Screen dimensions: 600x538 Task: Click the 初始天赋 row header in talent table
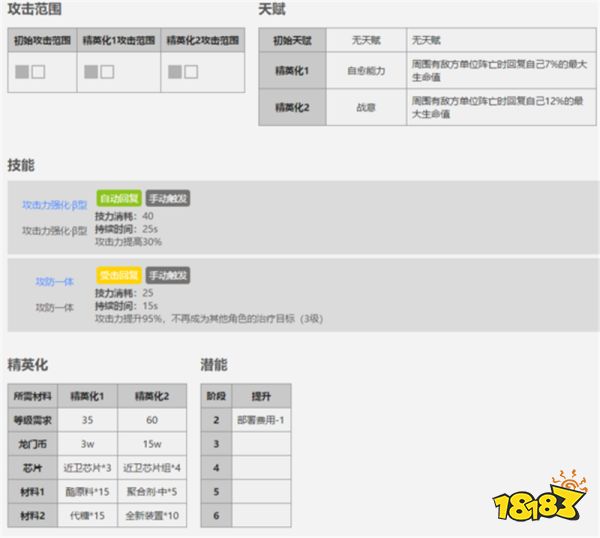[292, 41]
